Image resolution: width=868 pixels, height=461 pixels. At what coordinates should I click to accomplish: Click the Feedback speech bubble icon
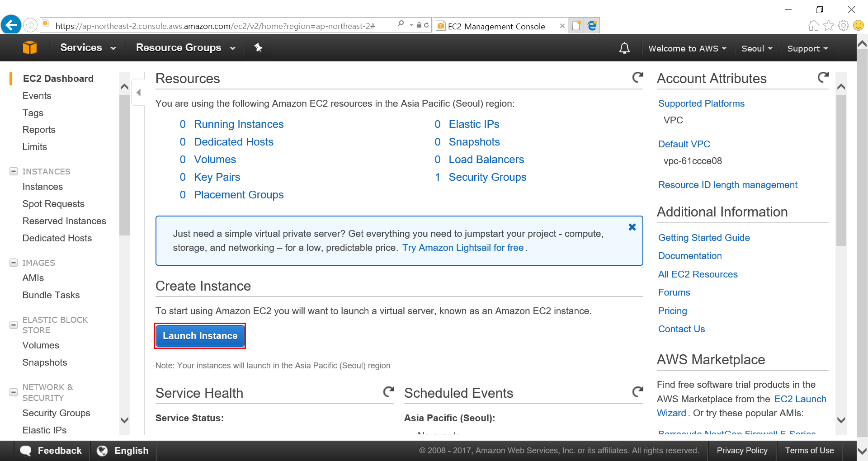point(26,451)
